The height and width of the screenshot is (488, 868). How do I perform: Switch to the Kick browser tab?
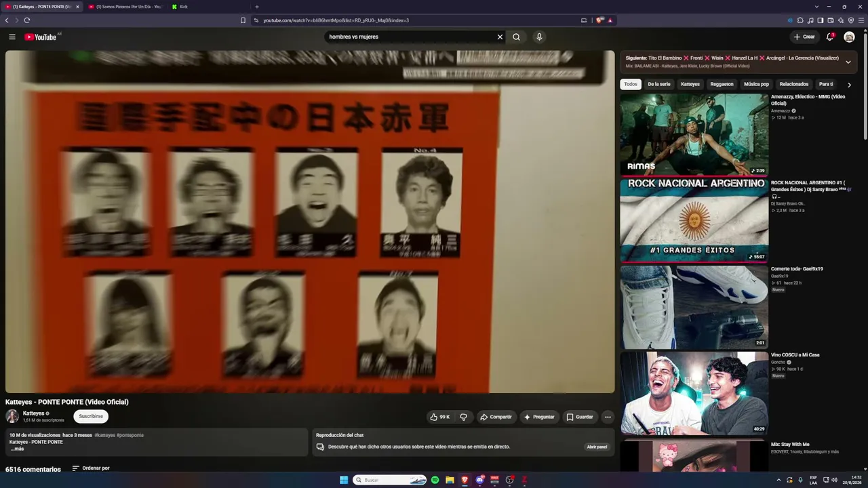[x=209, y=7]
